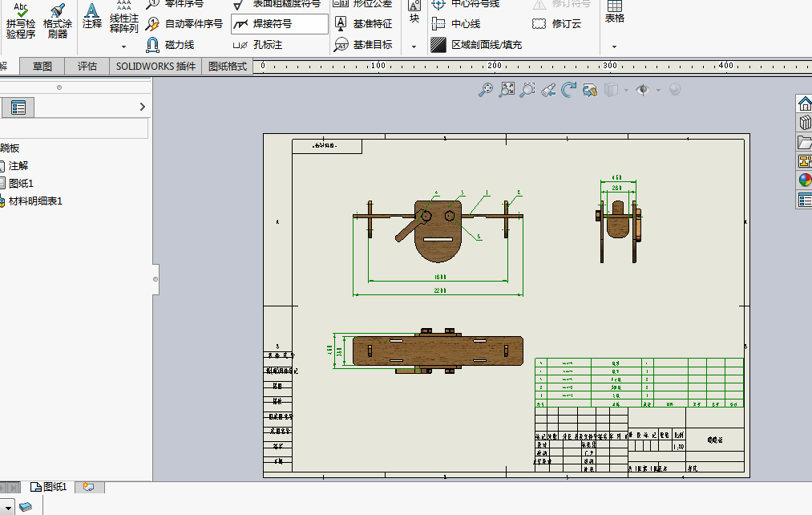Viewport: 812px width, 515px height.
Task: Click the feature tree filter field
Action: pyautogui.click(x=74, y=128)
